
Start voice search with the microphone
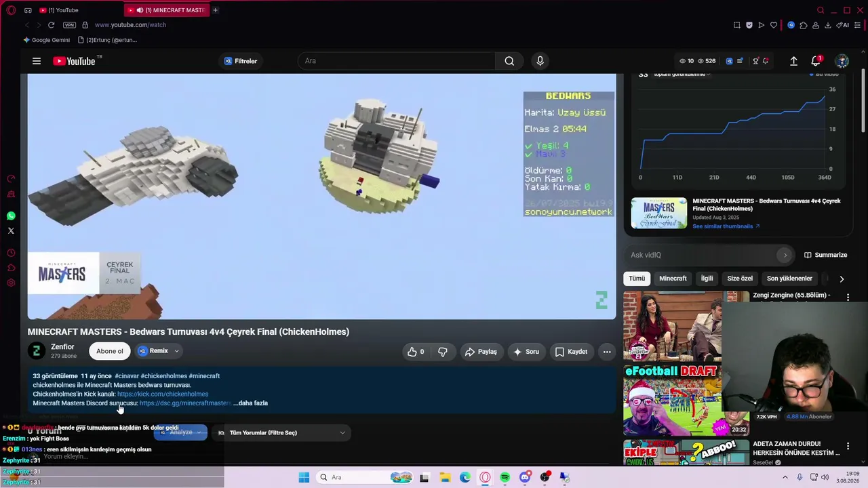540,61
